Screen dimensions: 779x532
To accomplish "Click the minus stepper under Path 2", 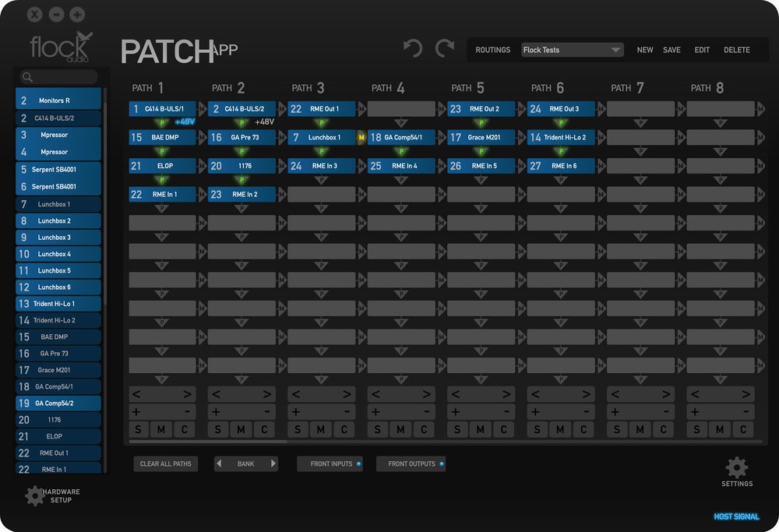I will [x=266, y=412].
